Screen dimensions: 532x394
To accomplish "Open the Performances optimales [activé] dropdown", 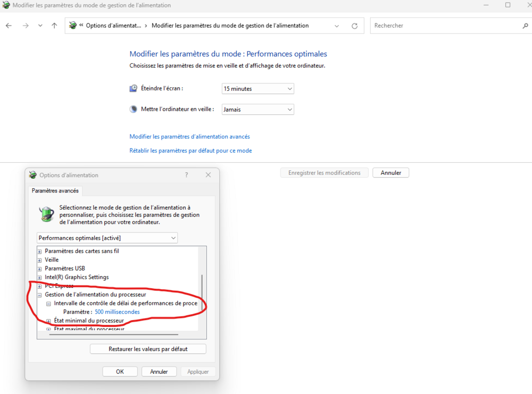I will click(x=107, y=238).
